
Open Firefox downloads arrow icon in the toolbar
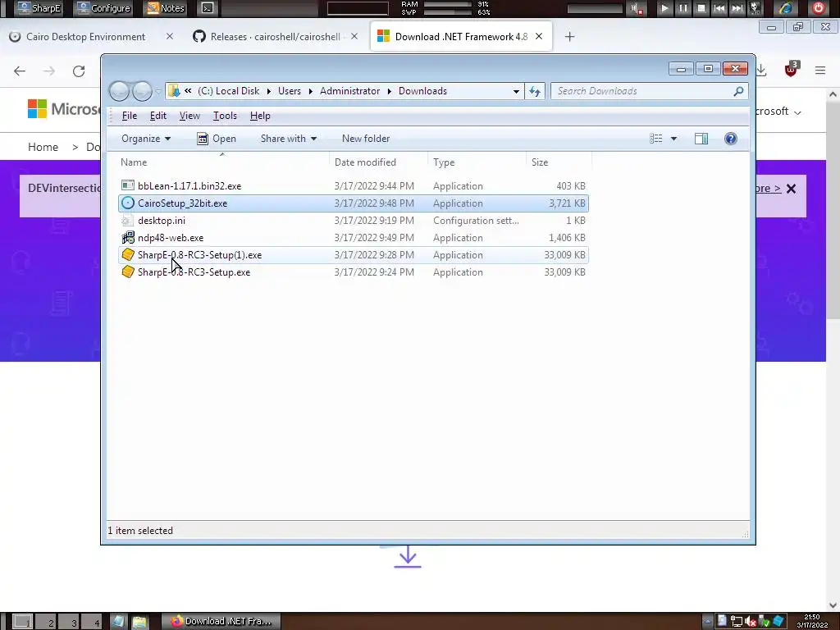761,71
